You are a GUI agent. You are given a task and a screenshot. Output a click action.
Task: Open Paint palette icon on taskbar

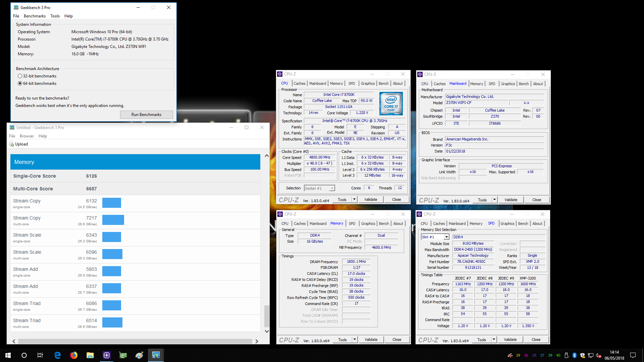pos(139,355)
